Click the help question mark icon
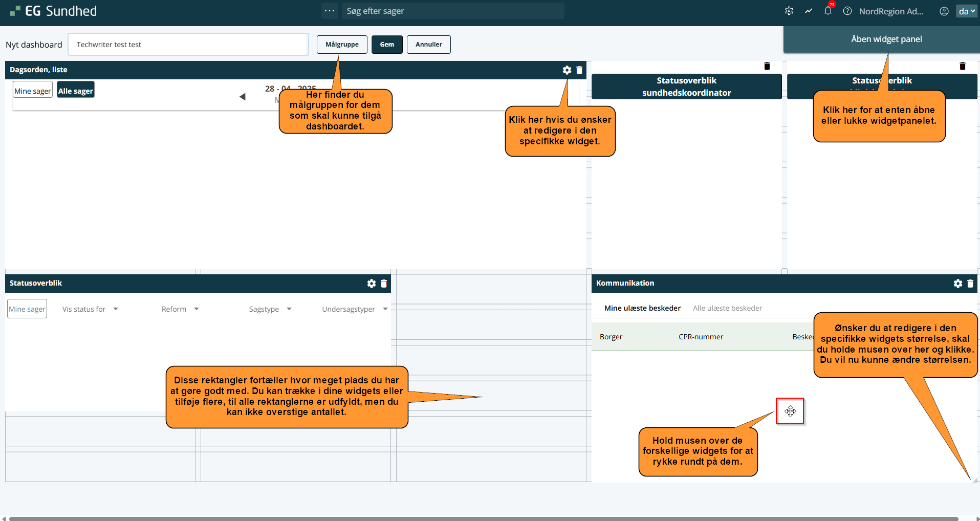Viewport: 980px width, 521px height. click(x=847, y=11)
